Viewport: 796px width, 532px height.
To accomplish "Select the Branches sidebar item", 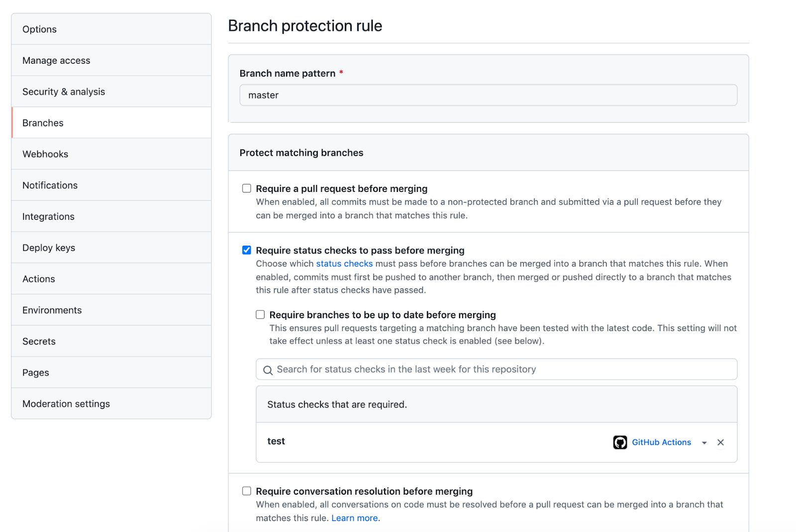I will coord(111,123).
